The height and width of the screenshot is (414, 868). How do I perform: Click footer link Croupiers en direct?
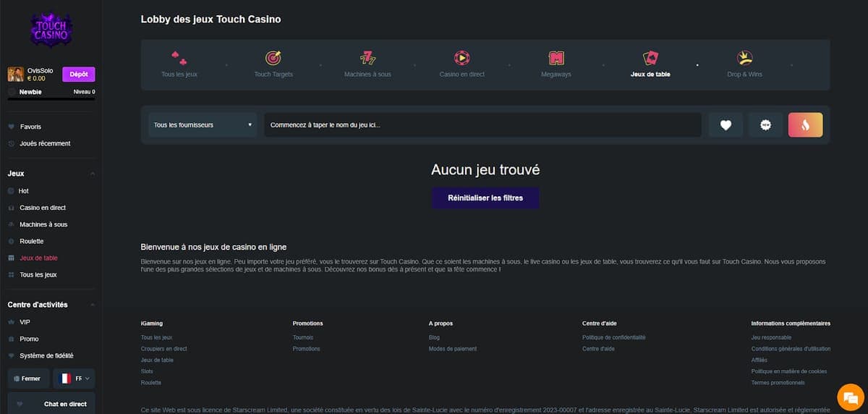click(164, 349)
